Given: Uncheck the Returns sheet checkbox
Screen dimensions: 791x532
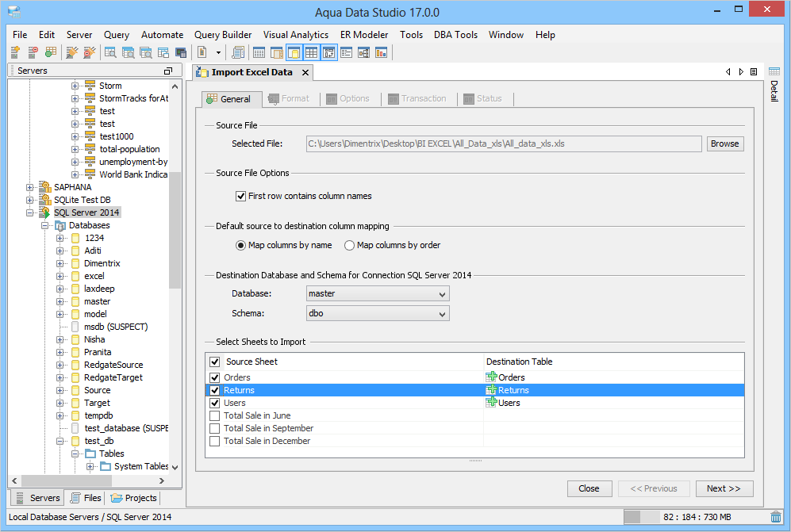Looking at the screenshot, I should pos(215,390).
